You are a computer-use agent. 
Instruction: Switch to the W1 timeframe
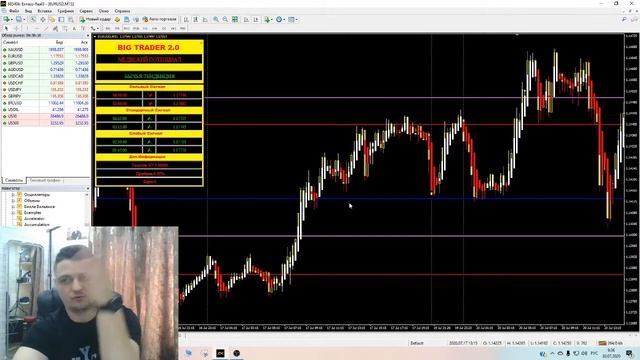pos(173,28)
